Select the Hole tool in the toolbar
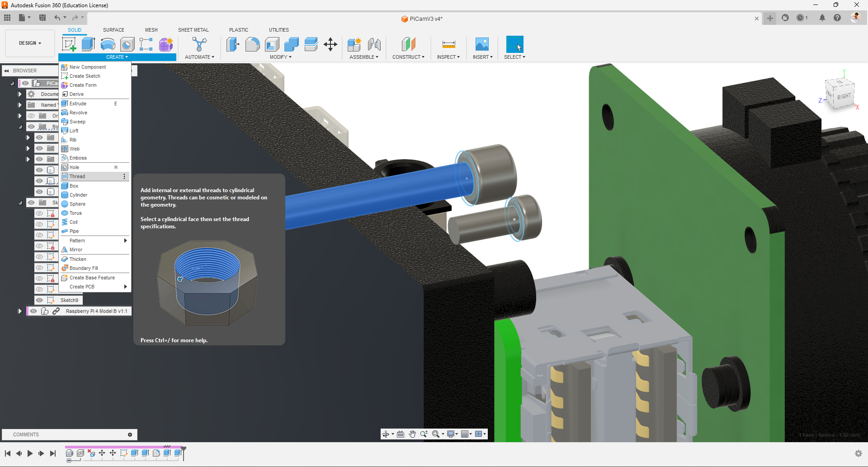Image resolution: width=868 pixels, height=467 pixels. pyautogui.click(x=127, y=44)
